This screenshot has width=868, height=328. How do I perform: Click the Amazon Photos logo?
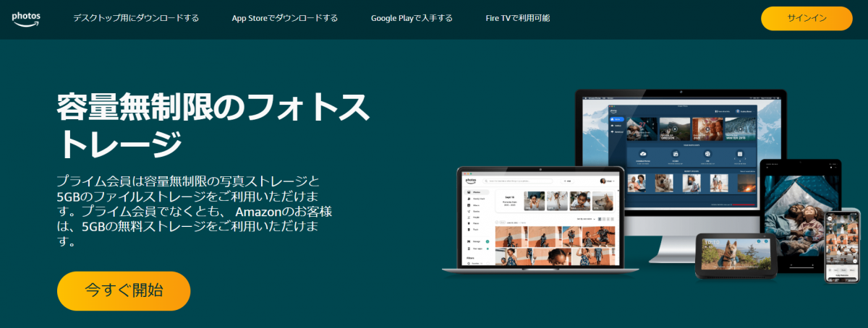click(25, 18)
